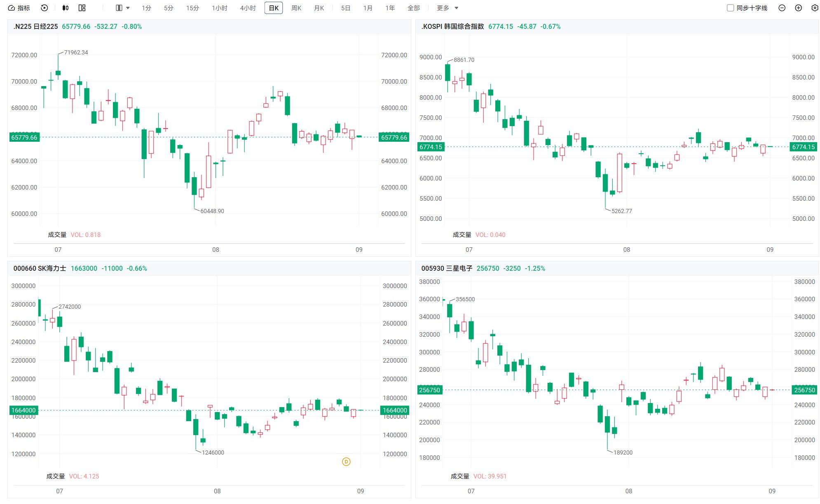Viewport: 820px width, 504px height.
Task: Click the dividend D marker on SK海力士 chart
Action: pyautogui.click(x=346, y=462)
